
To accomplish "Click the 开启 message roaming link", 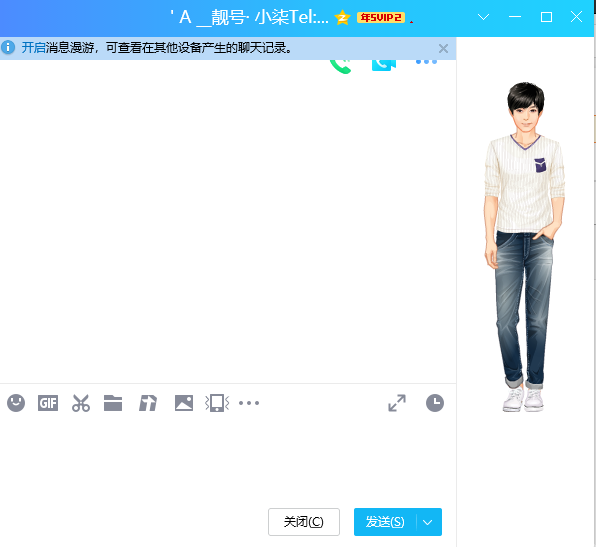I will (x=33, y=48).
